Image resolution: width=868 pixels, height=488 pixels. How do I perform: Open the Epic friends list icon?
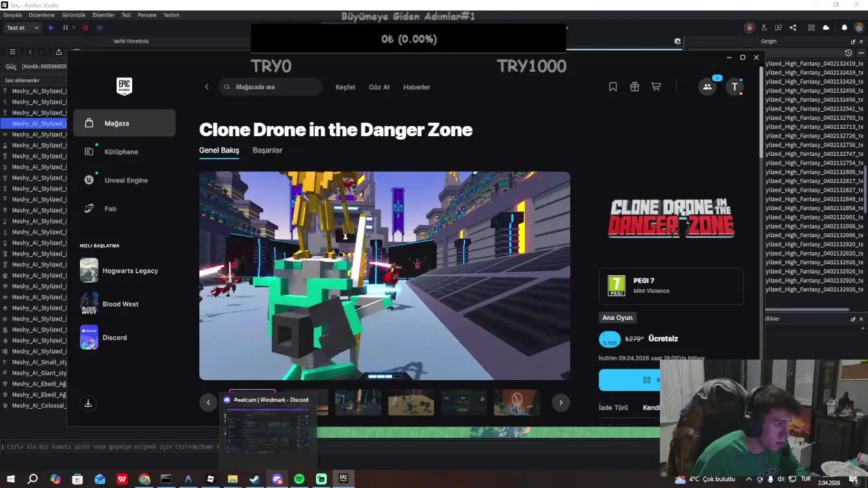tap(707, 87)
